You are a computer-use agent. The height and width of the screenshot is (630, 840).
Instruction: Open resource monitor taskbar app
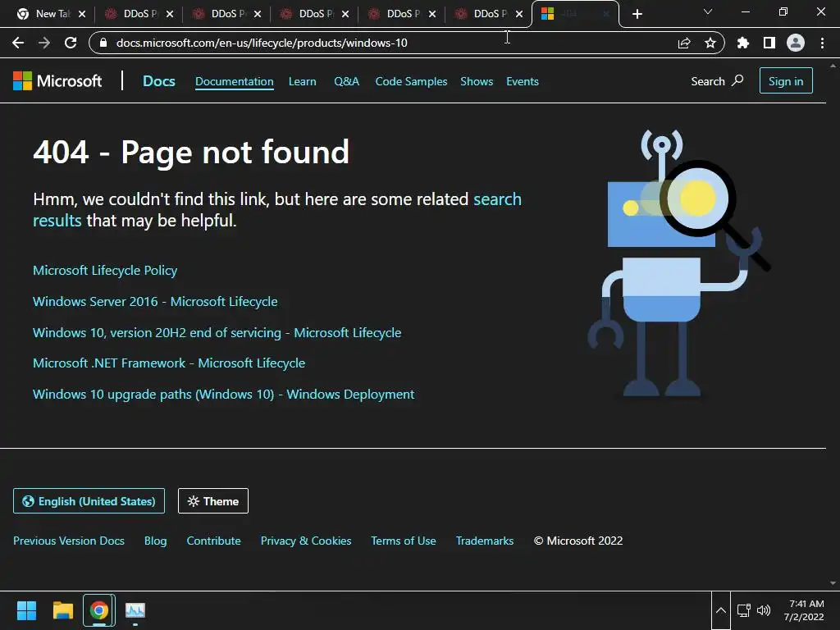(135, 610)
